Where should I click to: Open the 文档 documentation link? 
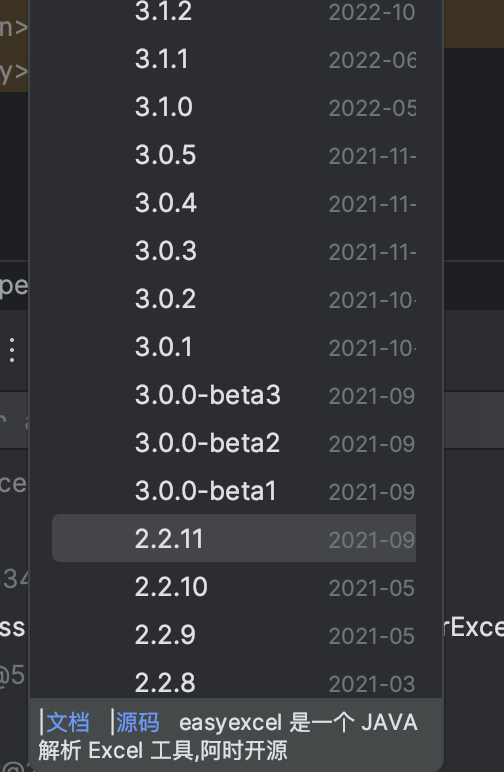coord(68,723)
